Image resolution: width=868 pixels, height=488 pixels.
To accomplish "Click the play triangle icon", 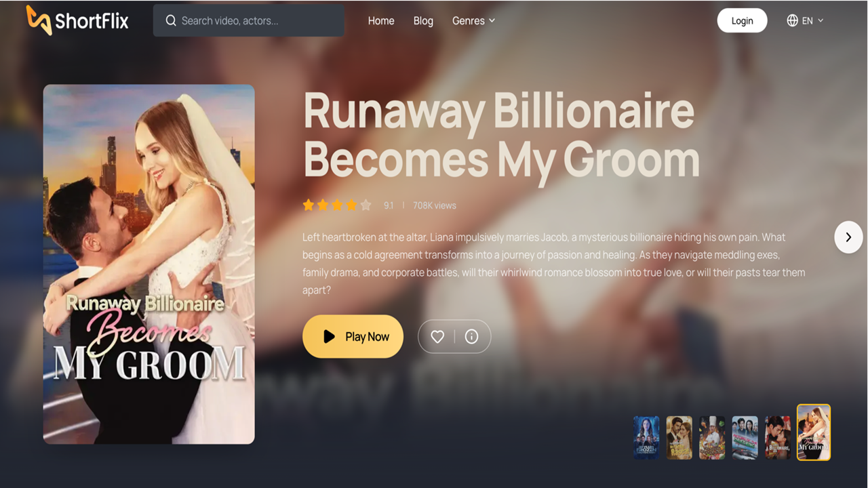I will (329, 336).
